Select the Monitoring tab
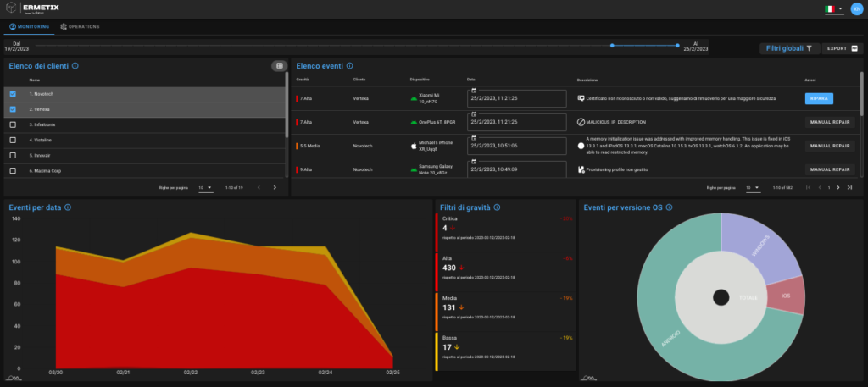The width and height of the screenshot is (868, 387). tap(31, 27)
